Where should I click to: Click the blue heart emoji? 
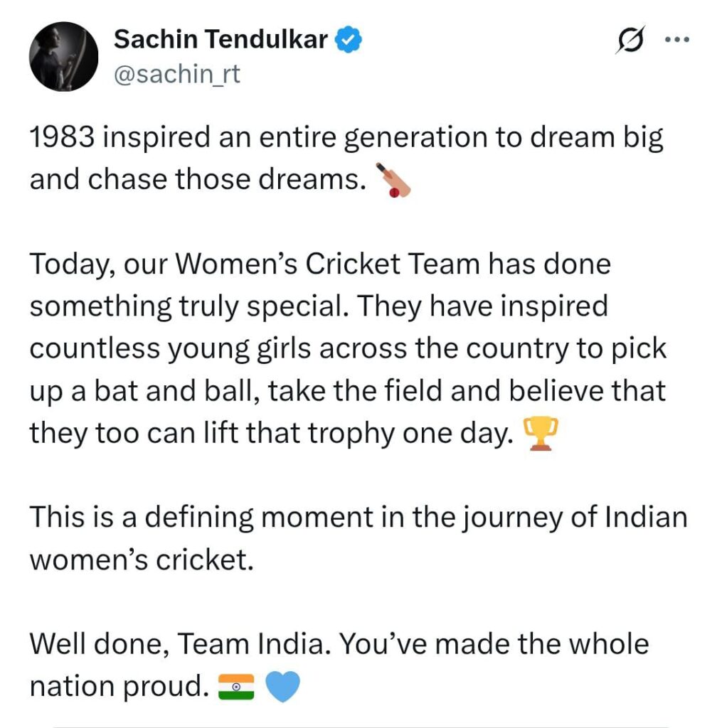tap(282, 687)
